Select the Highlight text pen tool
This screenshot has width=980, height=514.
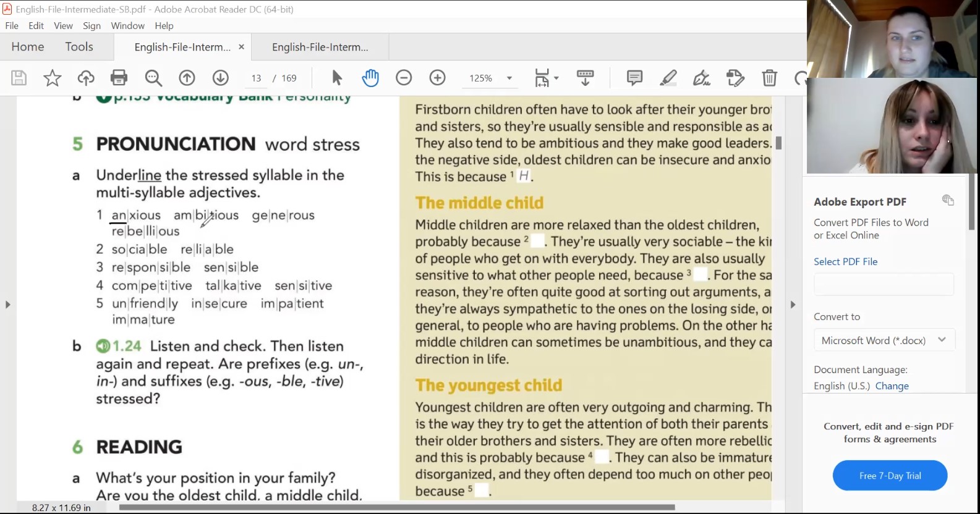(x=668, y=78)
